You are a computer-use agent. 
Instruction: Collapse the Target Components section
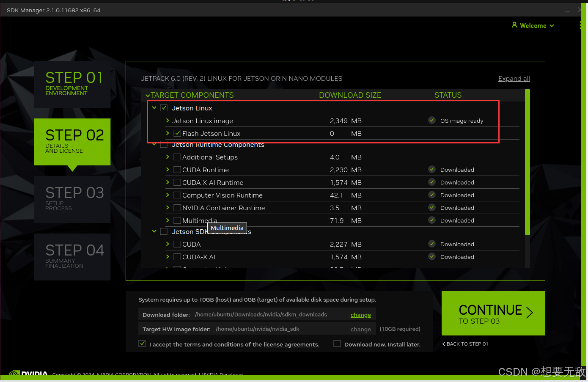click(148, 96)
